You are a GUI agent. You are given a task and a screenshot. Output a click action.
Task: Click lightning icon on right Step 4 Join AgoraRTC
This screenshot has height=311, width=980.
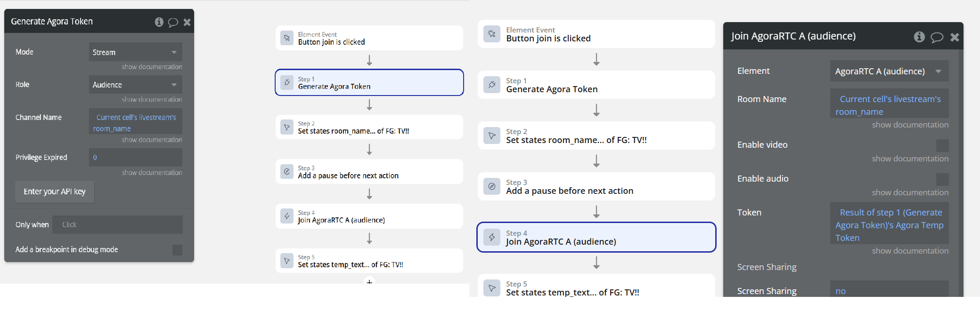pyautogui.click(x=492, y=237)
